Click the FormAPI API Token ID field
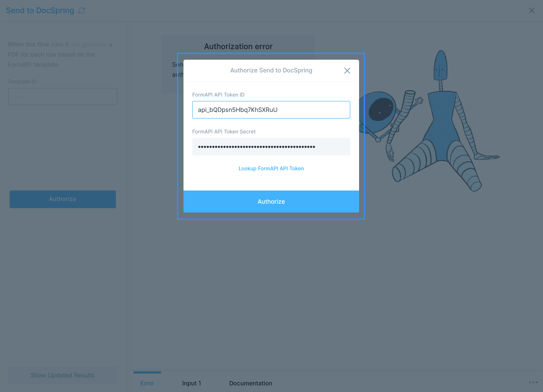543x392 pixels. click(x=271, y=110)
